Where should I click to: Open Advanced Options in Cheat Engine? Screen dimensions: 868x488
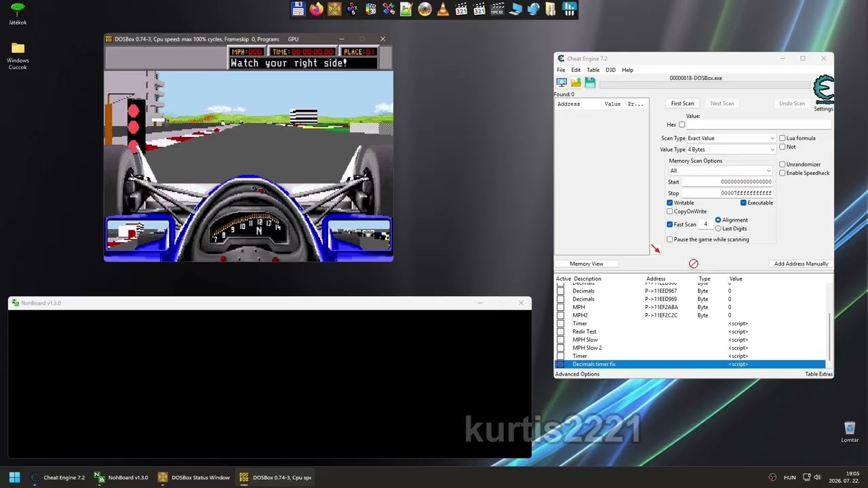pos(577,374)
